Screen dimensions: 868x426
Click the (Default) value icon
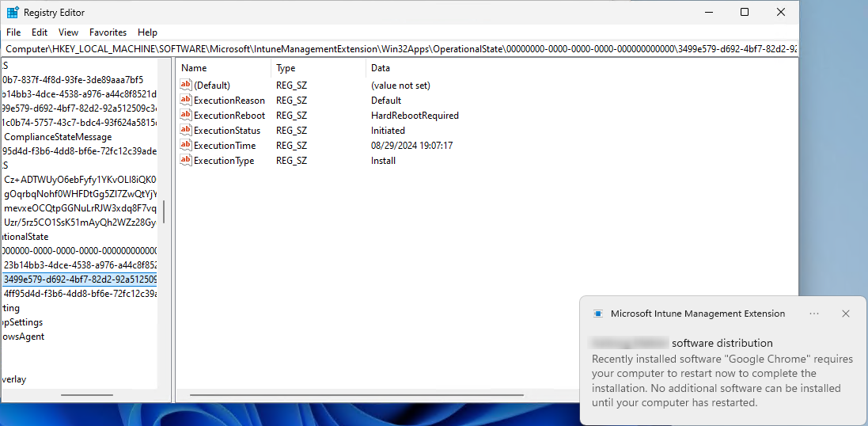pyautogui.click(x=186, y=86)
